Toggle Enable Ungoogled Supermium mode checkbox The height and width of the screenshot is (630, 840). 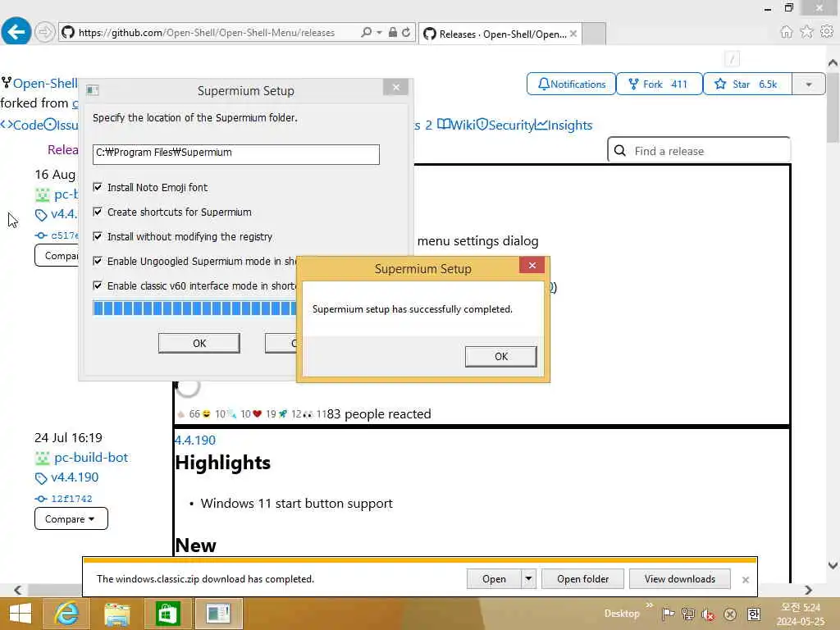pyautogui.click(x=98, y=261)
